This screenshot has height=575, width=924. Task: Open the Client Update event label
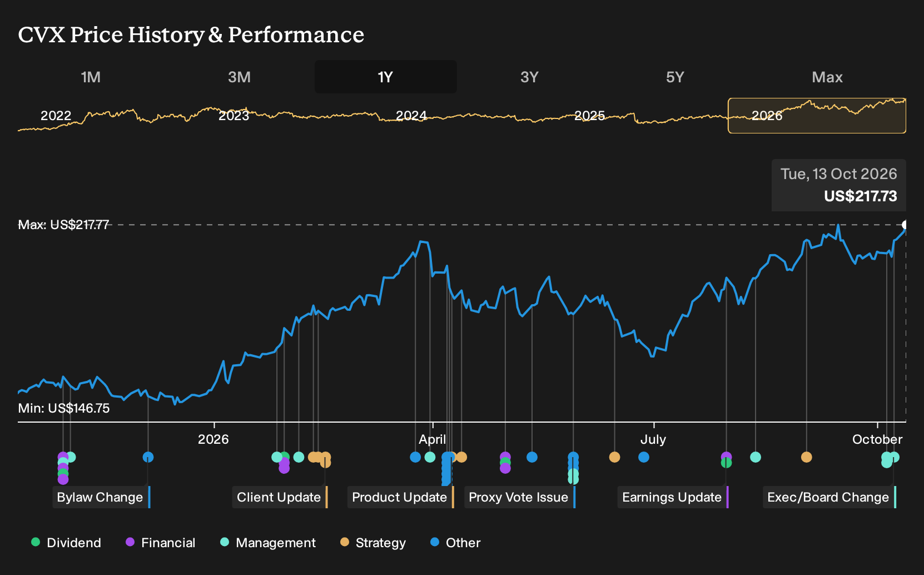pos(280,497)
